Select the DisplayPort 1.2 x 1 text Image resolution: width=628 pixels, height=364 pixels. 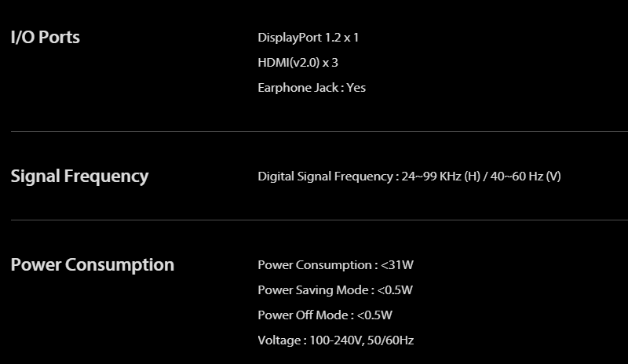(x=308, y=38)
